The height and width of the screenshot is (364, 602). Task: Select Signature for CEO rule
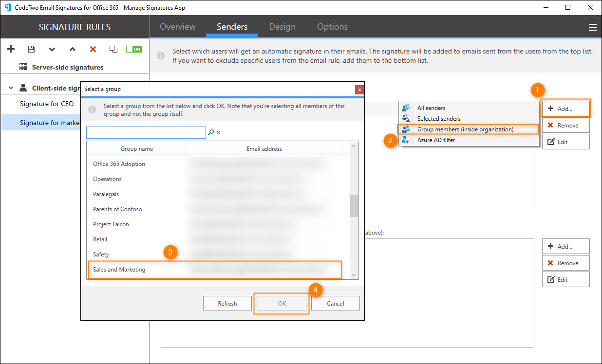47,104
